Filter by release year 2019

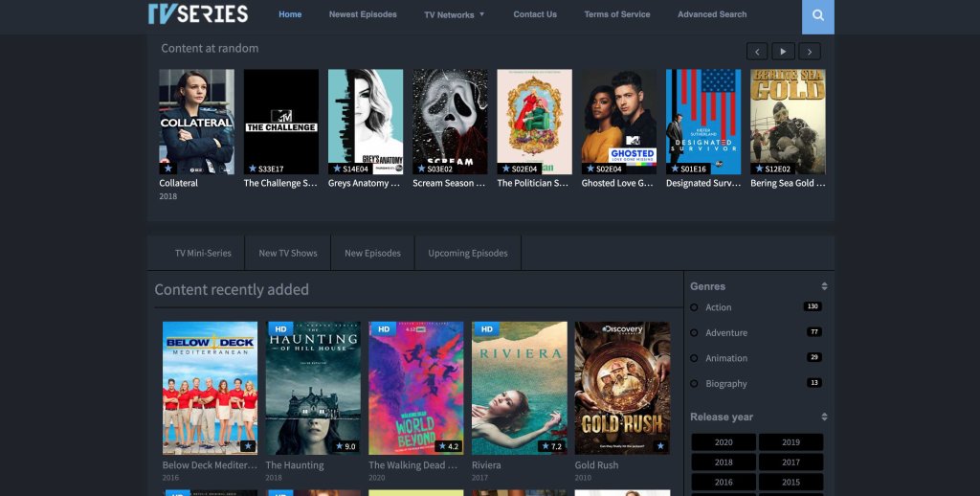pyautogui.click(x=791, y=442)
